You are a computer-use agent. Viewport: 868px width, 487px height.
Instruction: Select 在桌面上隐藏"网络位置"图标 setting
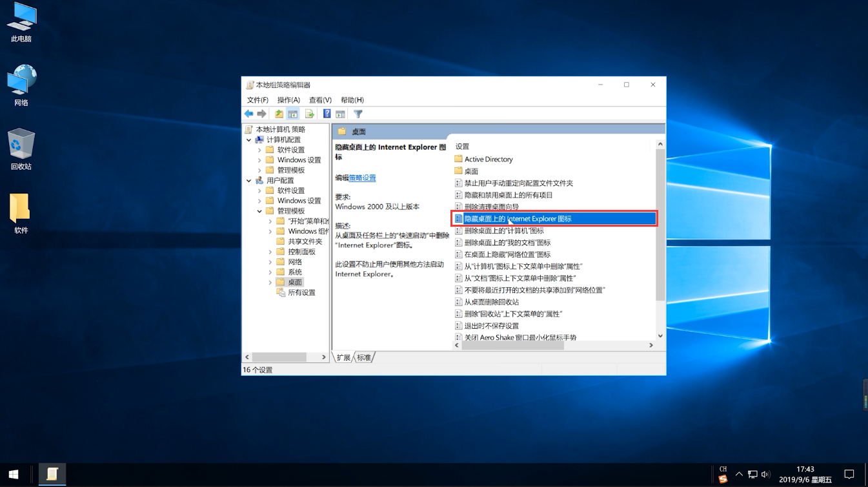click(503, 254)
